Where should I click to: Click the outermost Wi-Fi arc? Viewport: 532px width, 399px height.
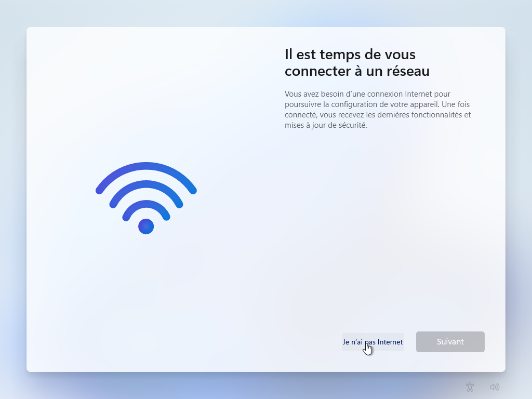(x=146, y=167)
